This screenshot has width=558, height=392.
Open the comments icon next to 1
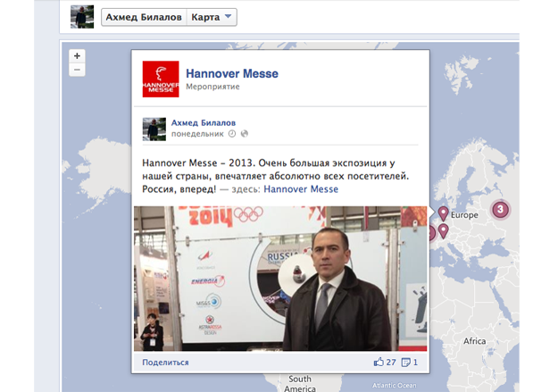coord(405,363)
